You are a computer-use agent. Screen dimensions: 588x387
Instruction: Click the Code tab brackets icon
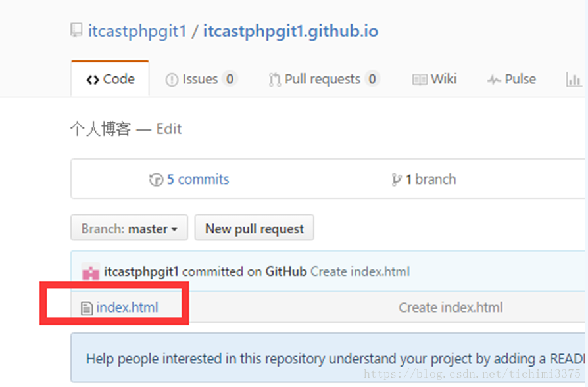click(x=93, y=80)
